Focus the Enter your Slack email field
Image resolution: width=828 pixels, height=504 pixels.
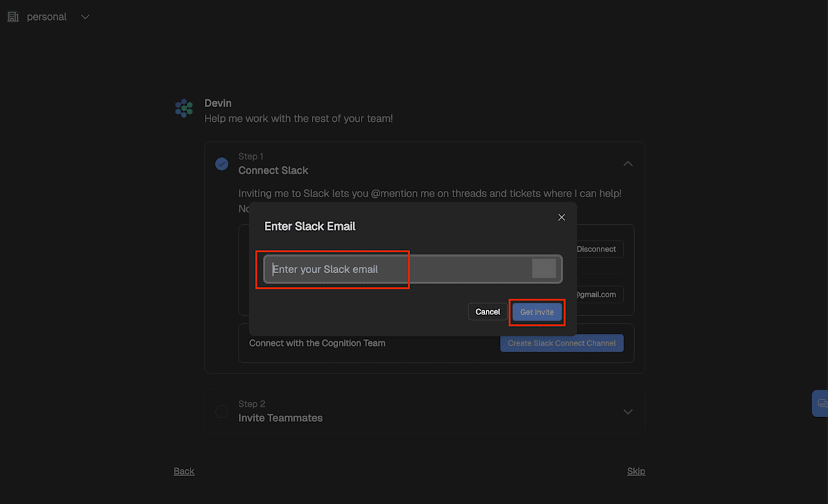click(413, 269)
